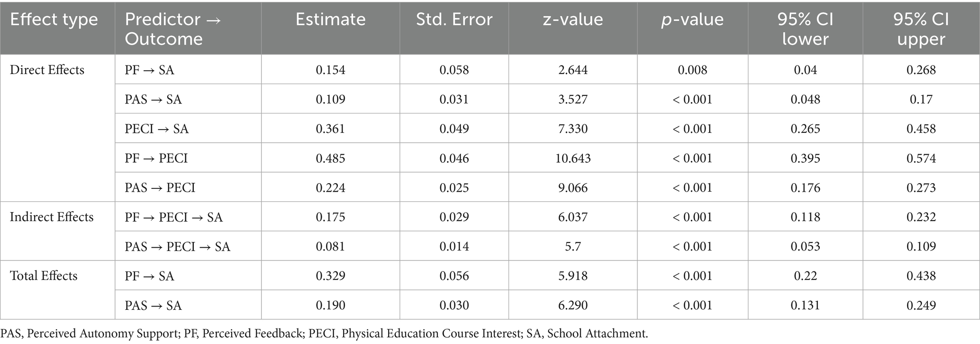Click the estimate value 0.329

coord(330,276)
